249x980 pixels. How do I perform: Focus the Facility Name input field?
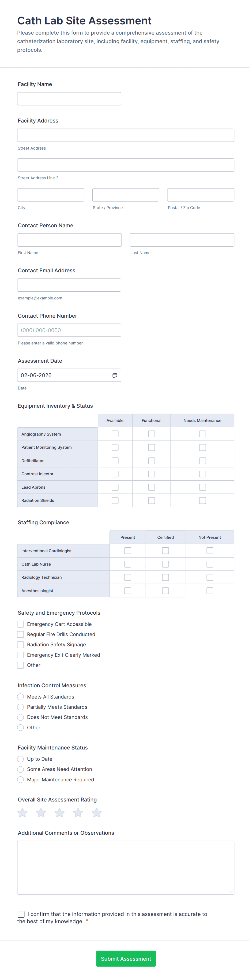(x=69, y=99)
